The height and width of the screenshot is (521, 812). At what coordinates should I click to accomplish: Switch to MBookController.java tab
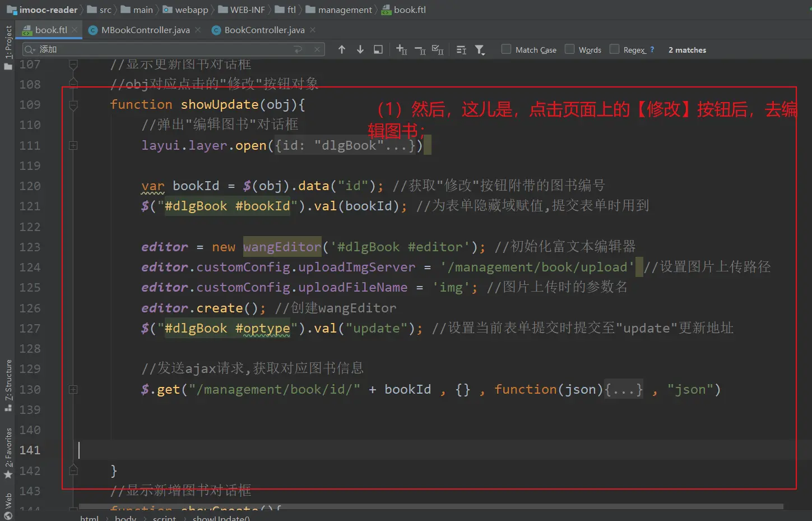point(145,30)
